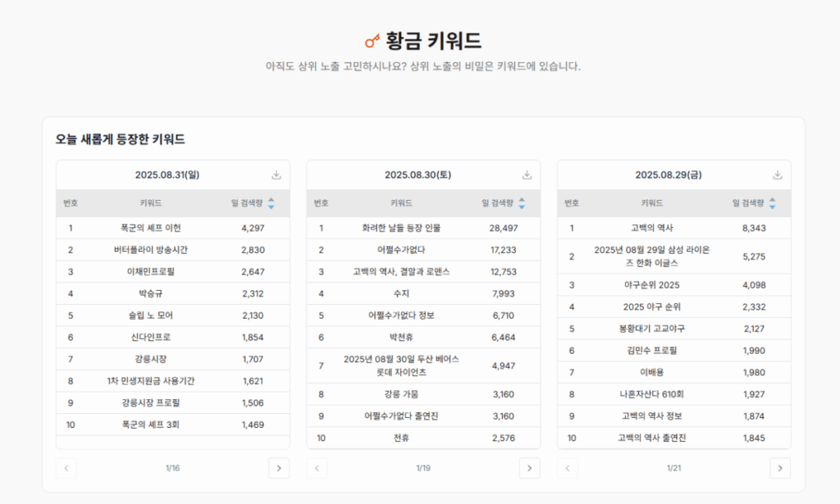
Task: Select keyword 고백의 역사, 결말과 로맨스
Action: pos(401,272)
